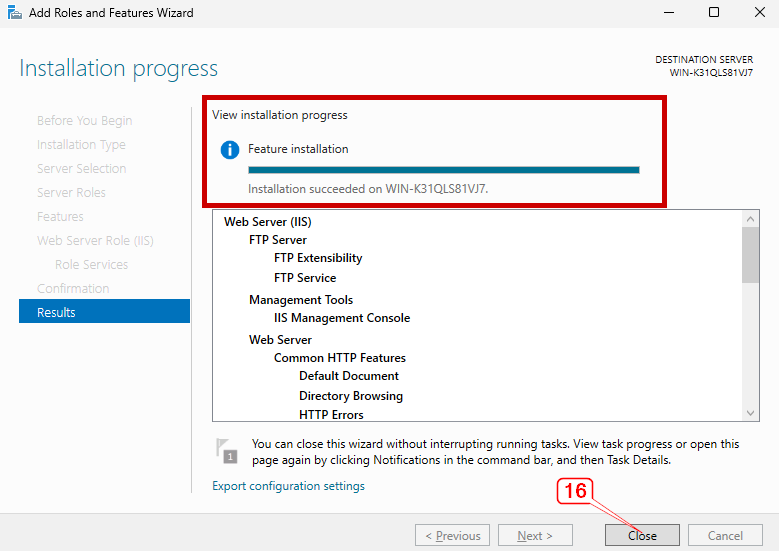Click the DESTINATION SERVER name text

(x=711, y=73)
